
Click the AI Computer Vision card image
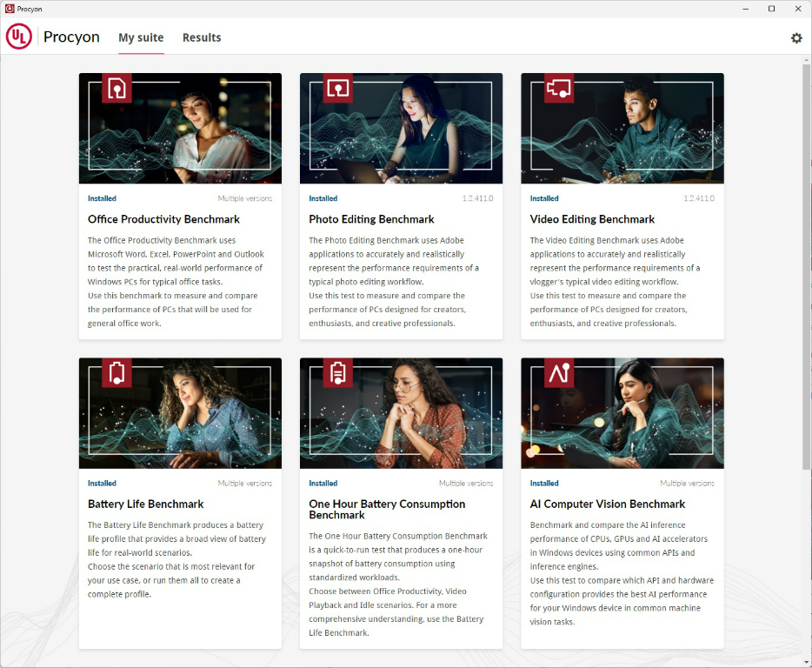click(x=622, y=413)
